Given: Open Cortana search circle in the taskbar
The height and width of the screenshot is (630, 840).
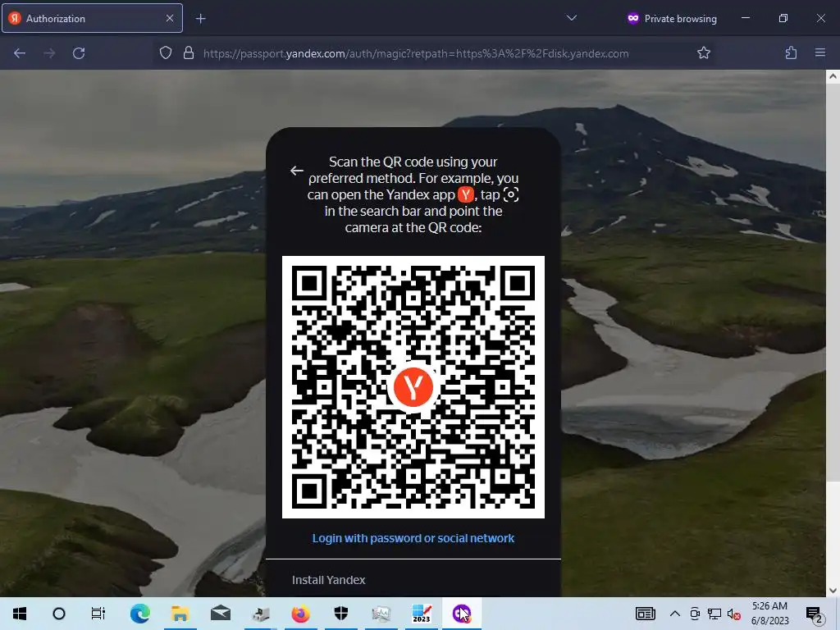Looking at the screenshot, I should point(59,614).
